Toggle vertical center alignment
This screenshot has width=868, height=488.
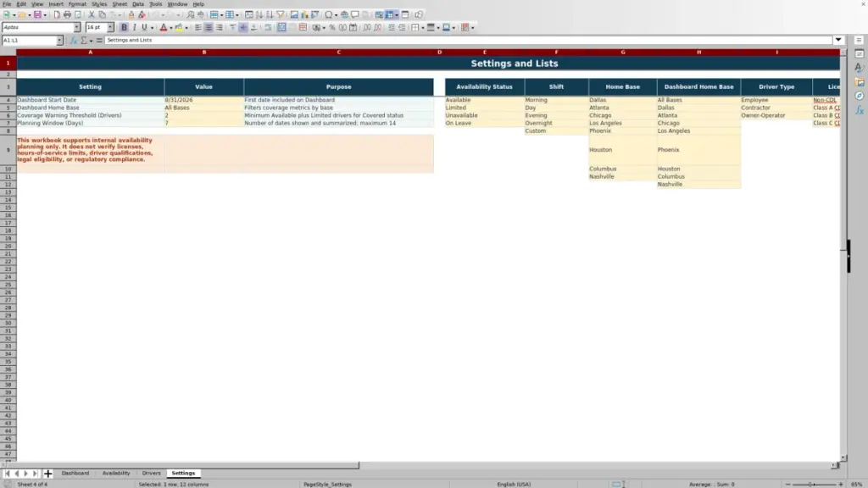coord(243,28)
